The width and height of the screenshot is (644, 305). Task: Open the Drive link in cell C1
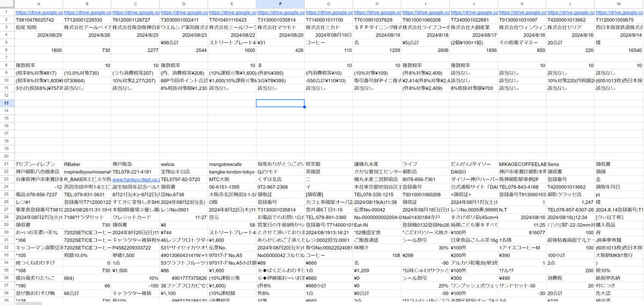tap(135, 12)
